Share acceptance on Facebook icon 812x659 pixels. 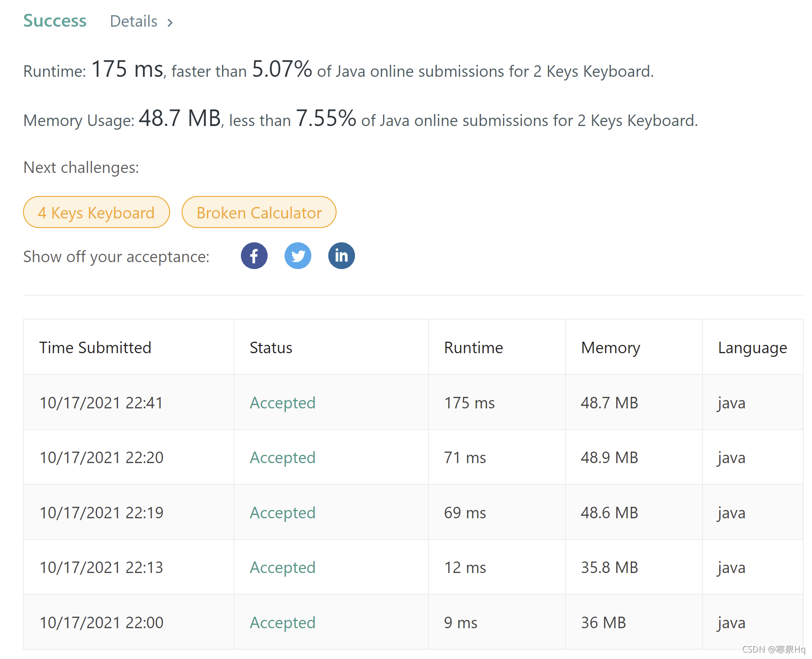click(254, 256)
